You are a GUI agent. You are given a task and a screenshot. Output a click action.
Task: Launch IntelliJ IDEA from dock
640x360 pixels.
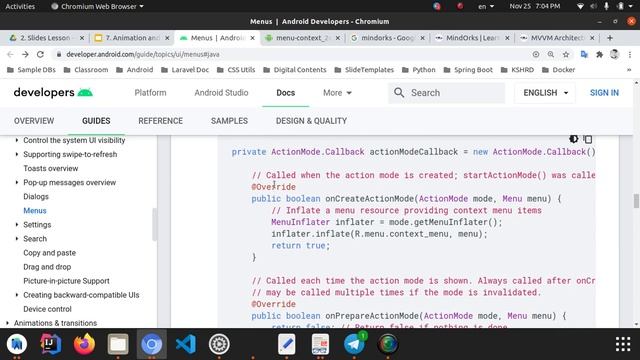[x=51, y=344]
